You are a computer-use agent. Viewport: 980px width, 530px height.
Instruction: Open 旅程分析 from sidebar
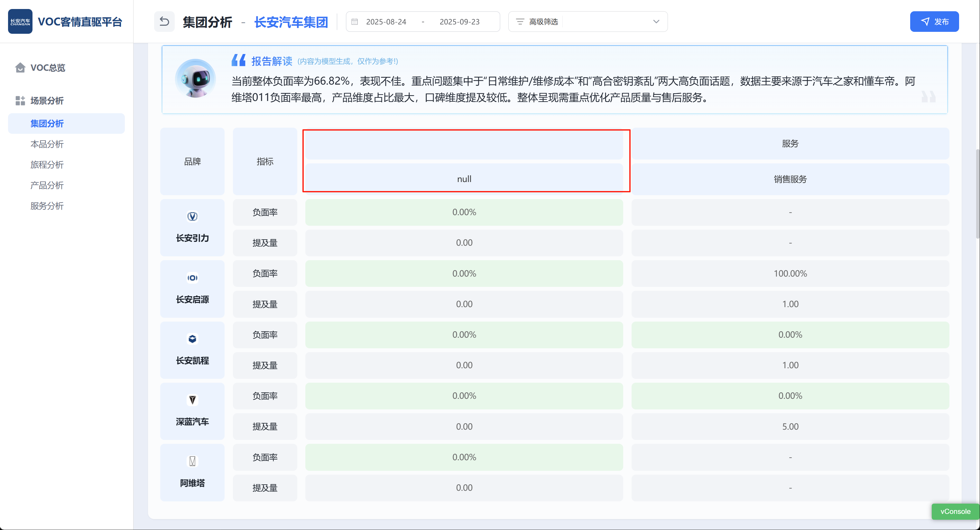pyautogui.click(x=47, y=165)
